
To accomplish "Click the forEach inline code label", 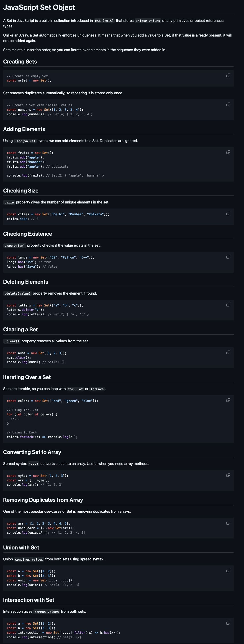I will 97,389.
